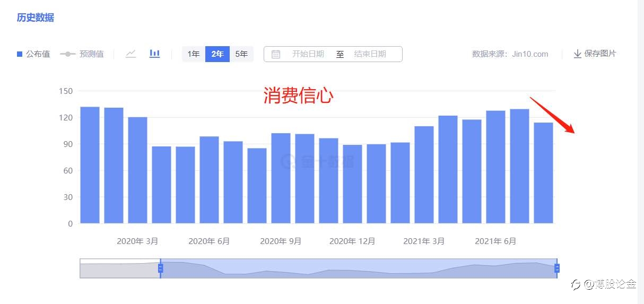644x304 pixels.
Task: Open the calendar icon in date range
Action: click(276, 54)
